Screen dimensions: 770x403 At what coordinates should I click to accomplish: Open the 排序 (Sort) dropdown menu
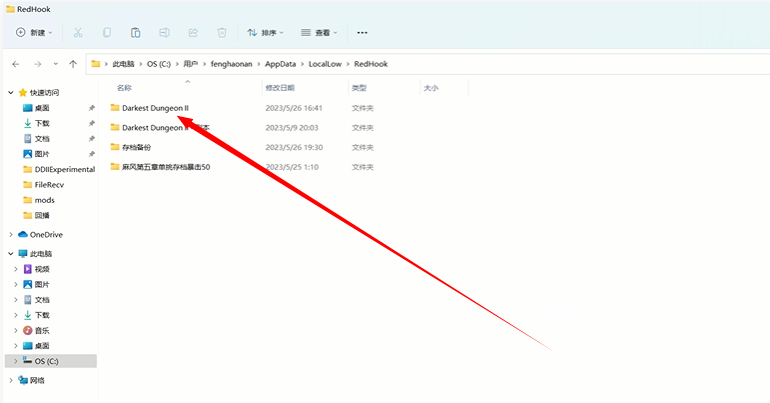(x=265, y=33)
